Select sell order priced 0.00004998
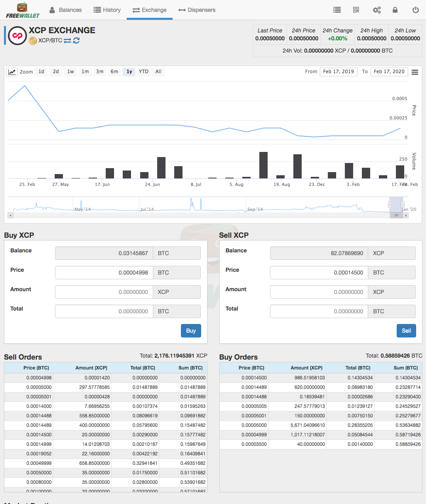Viewport: 426px width, 504px height. pos(106,378)
